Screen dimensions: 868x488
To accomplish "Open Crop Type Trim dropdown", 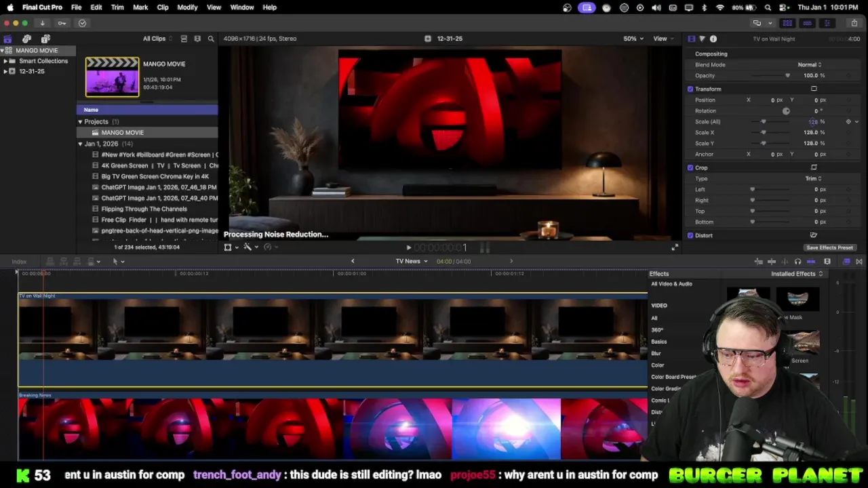I will 813,178.
